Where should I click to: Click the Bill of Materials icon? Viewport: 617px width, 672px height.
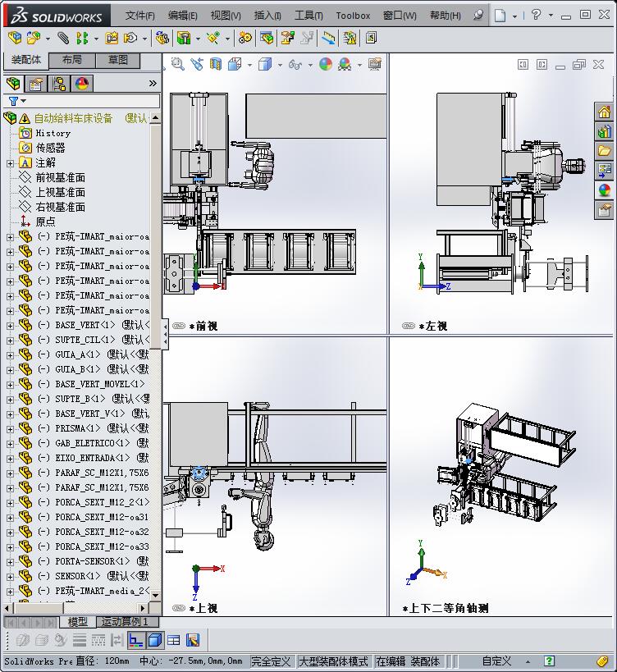[267, 38]
